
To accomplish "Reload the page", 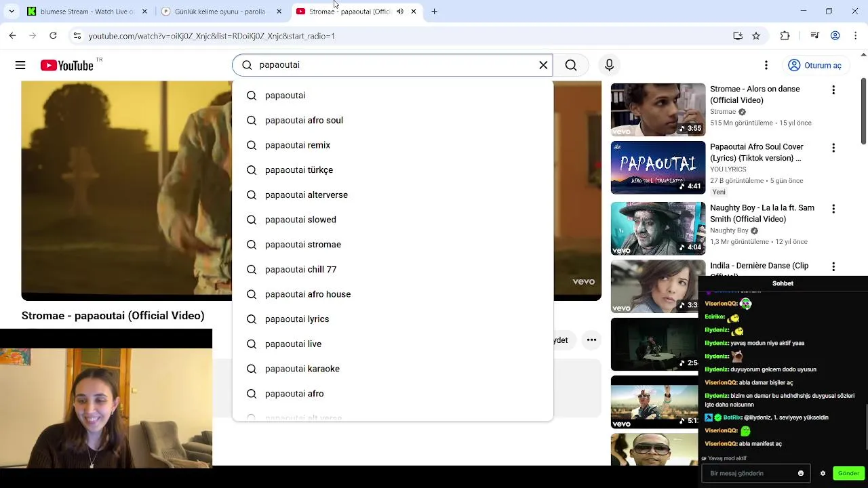I will (53, 36).
